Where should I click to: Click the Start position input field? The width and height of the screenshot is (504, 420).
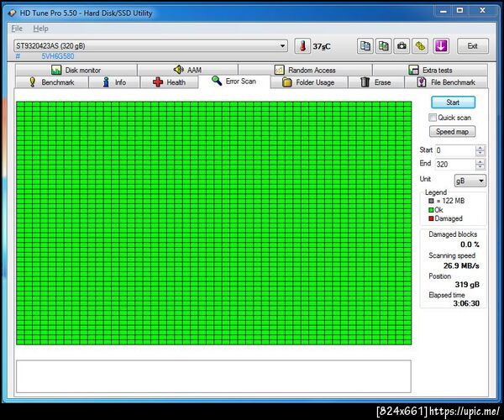click(x=455, y=150)
